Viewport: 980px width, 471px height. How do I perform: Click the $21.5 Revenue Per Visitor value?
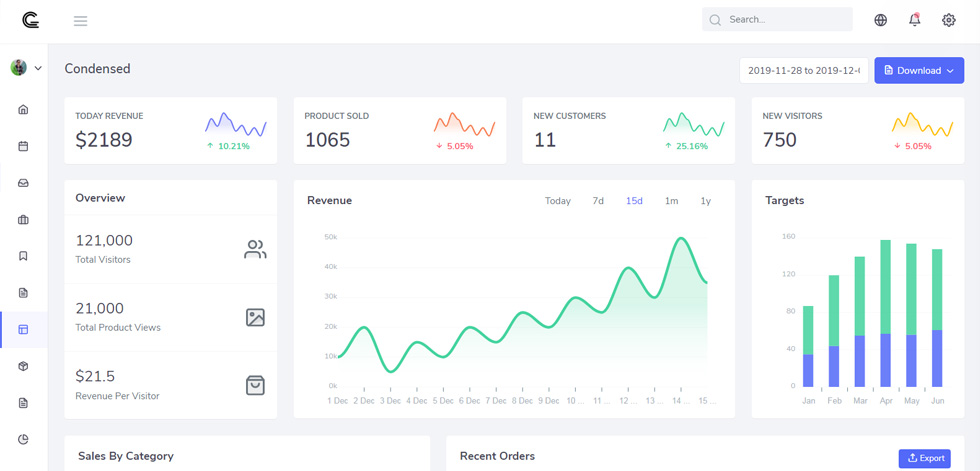click(95, 376)
